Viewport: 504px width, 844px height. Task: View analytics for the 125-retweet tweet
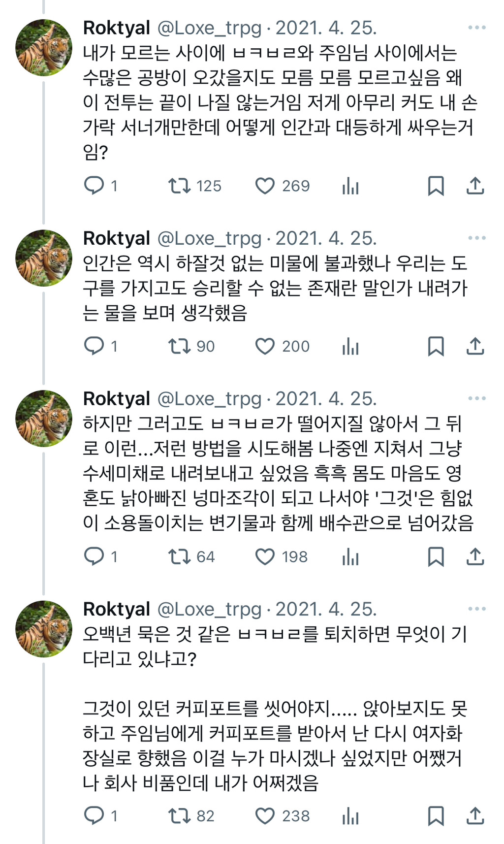click(350, 186)
